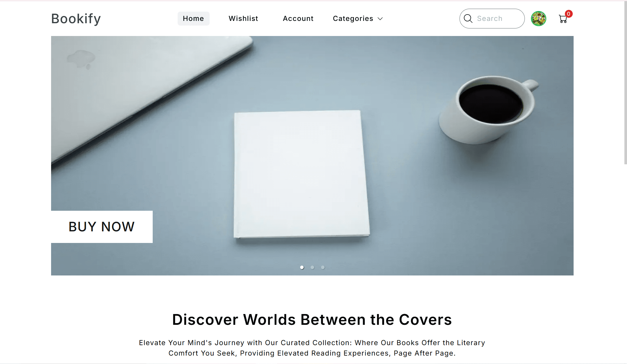Switch to the third carousel slide dot

(323, 267)
